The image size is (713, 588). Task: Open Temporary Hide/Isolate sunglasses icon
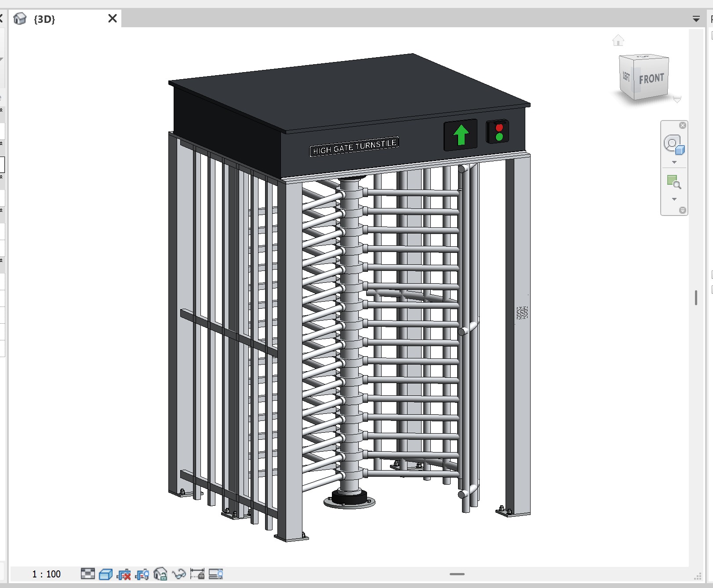[179, 574]
